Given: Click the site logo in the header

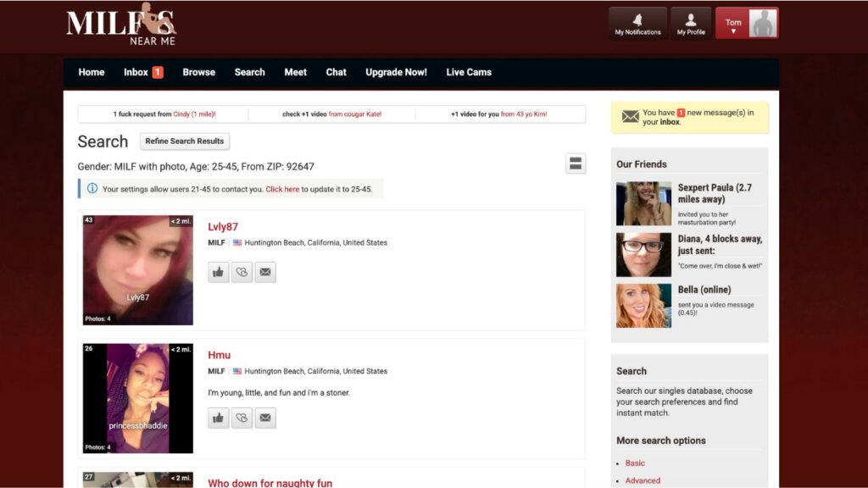Looking at the screenshot, I should (121, 25).
